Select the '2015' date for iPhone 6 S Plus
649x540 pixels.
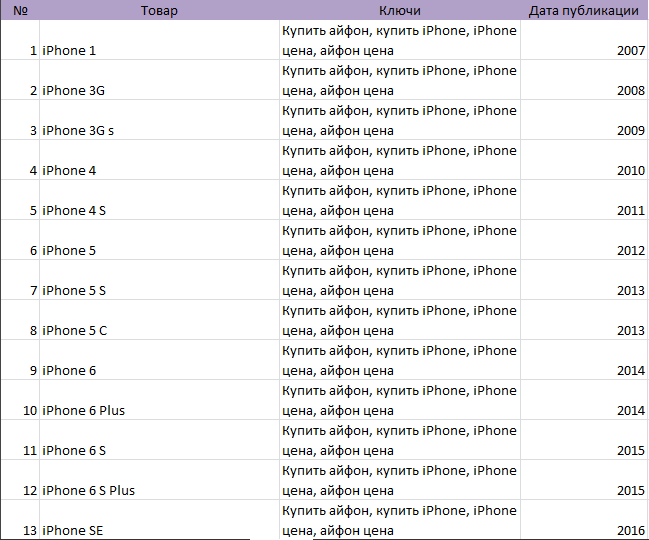pyautogui.click(x=584, y=480)
